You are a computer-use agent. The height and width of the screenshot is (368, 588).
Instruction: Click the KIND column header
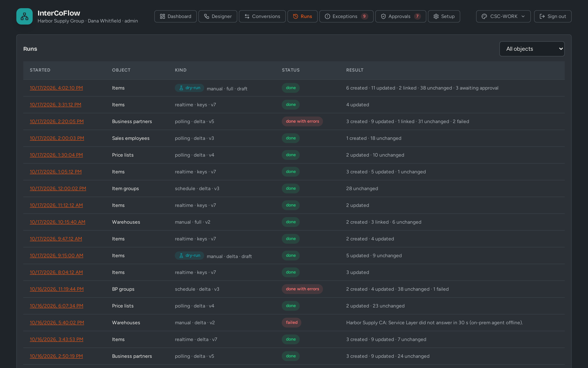point(181,70)
